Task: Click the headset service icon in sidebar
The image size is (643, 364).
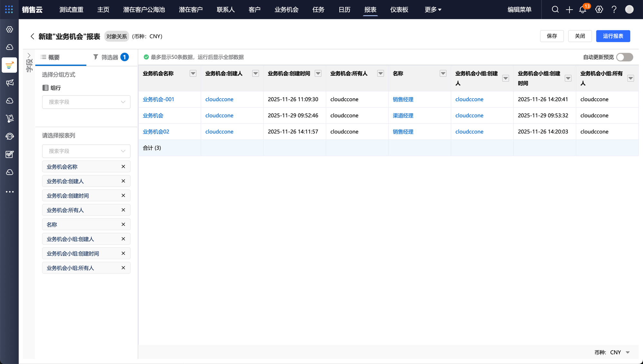Action: 10,136
